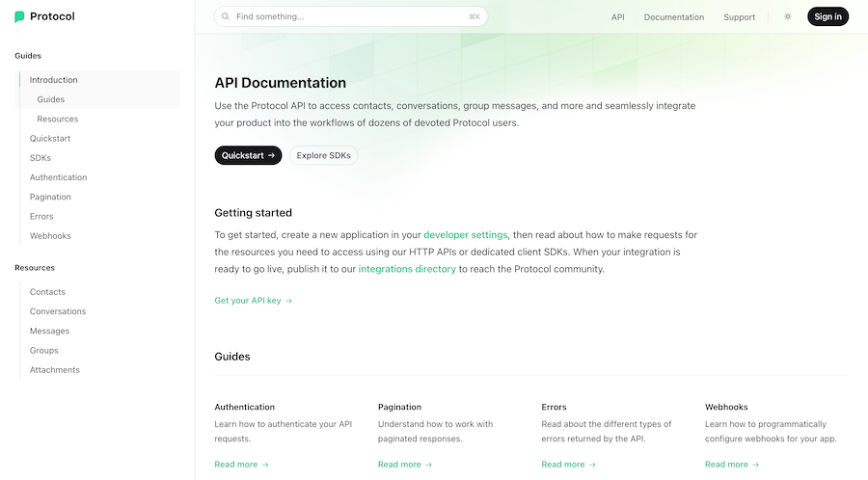Image resolution: width=868 pixels, height=480 pixels.
Task: Open Attachments in the sidebar
Action: tap(54, 370)
